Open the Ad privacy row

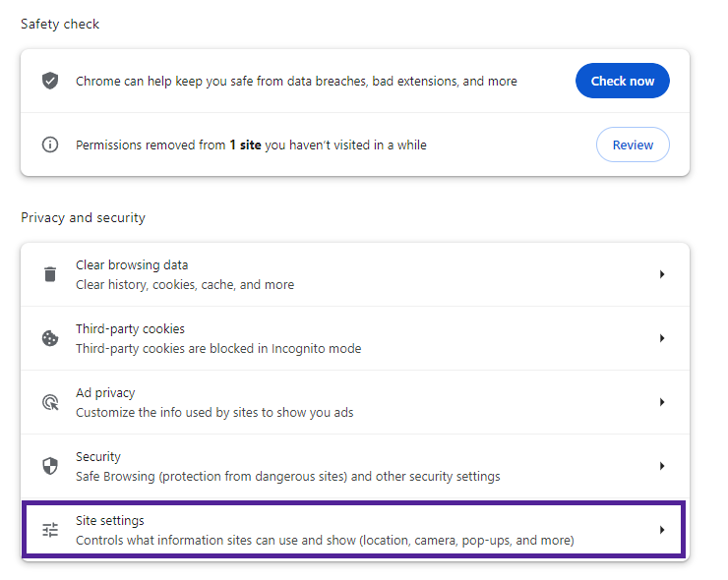[355, 402]
